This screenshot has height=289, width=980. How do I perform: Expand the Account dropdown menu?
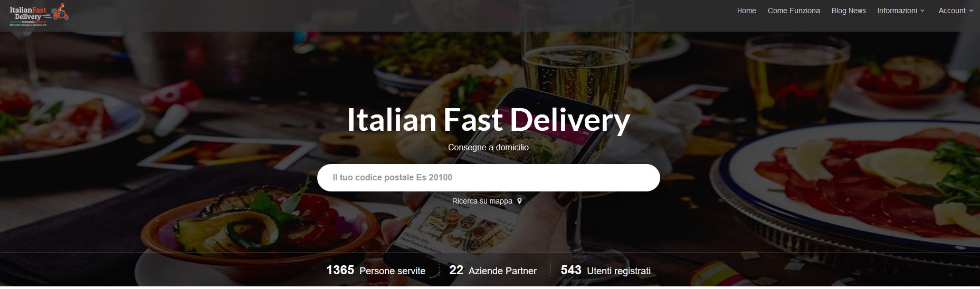956,11
